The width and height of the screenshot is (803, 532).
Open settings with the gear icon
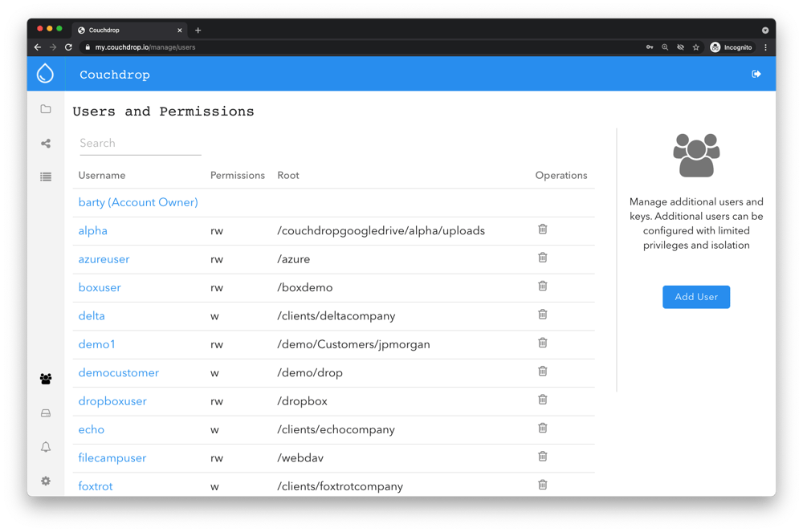(46, 481)
